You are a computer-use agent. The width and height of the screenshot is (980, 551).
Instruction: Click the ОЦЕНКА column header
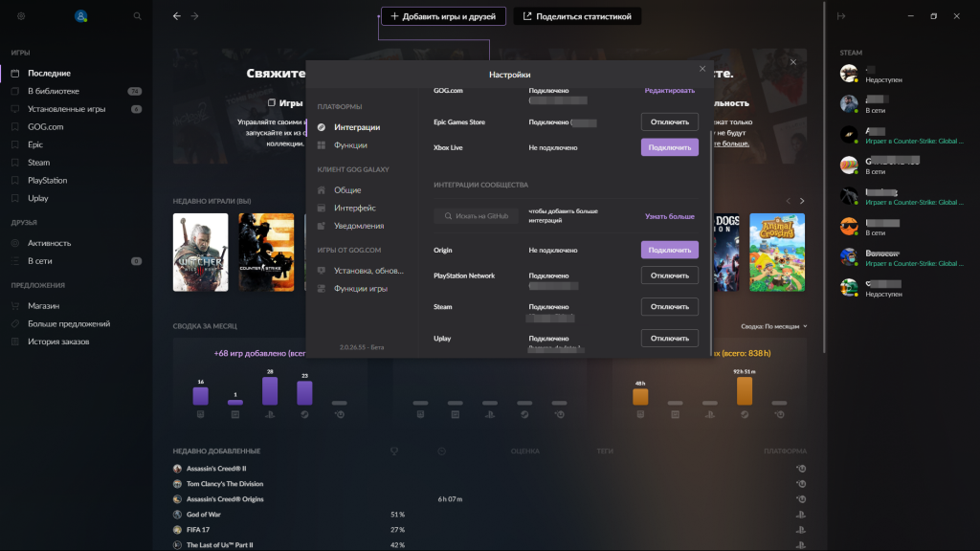coord(525,452)
